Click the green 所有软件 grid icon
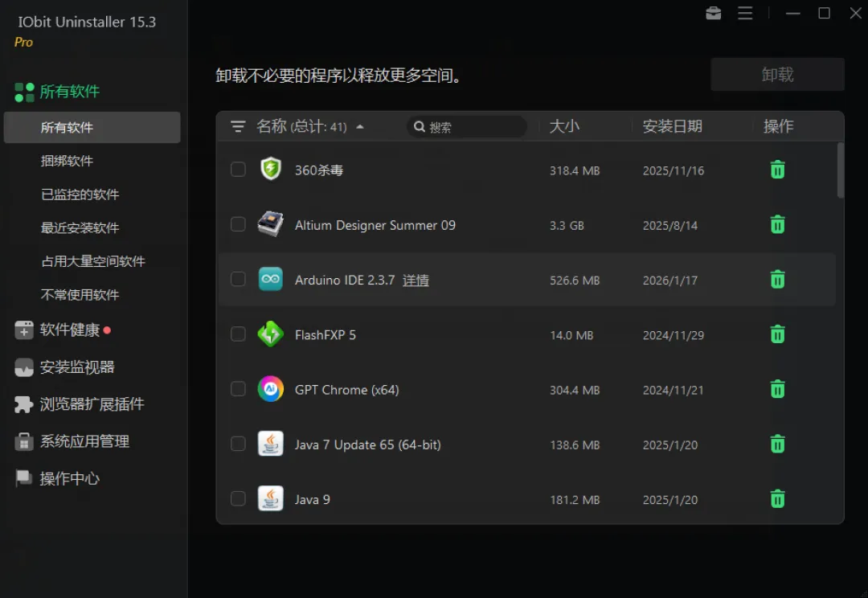The width and height of the screenshot is (868, 598). (24, 92)
